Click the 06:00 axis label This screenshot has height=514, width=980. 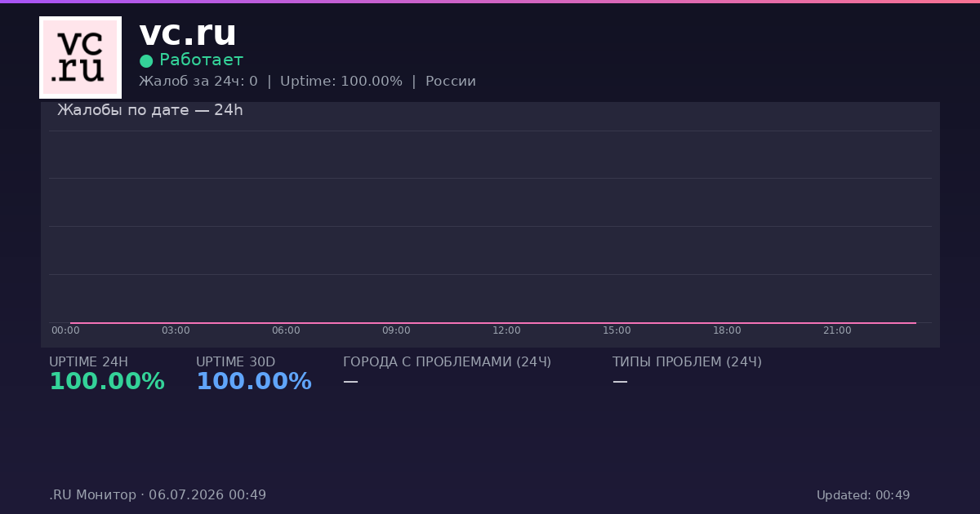pyautogui.click(x=286, y=330)
